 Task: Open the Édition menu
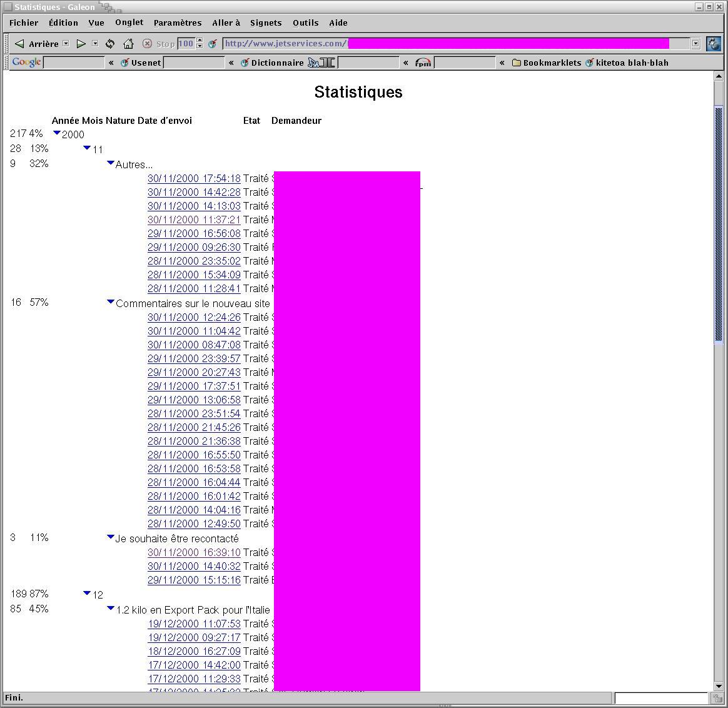(x=63, y=23)
